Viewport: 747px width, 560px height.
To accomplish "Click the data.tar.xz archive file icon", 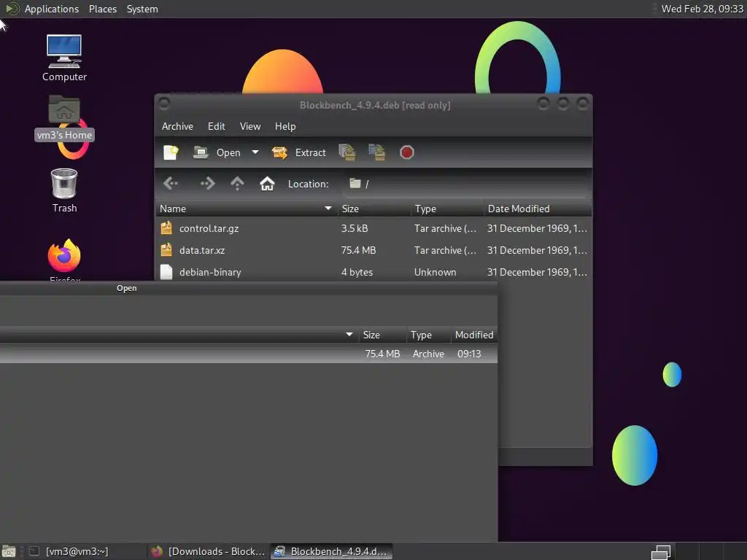I will (166, 250).
